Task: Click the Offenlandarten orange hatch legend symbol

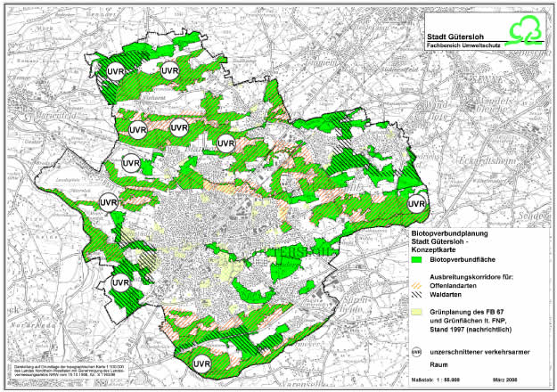Action: click(419, 286)
